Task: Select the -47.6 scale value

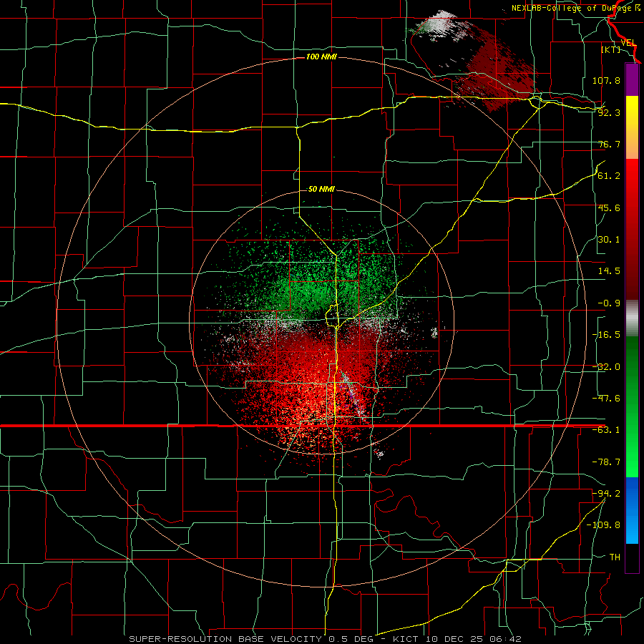Action: click(606, 399)
